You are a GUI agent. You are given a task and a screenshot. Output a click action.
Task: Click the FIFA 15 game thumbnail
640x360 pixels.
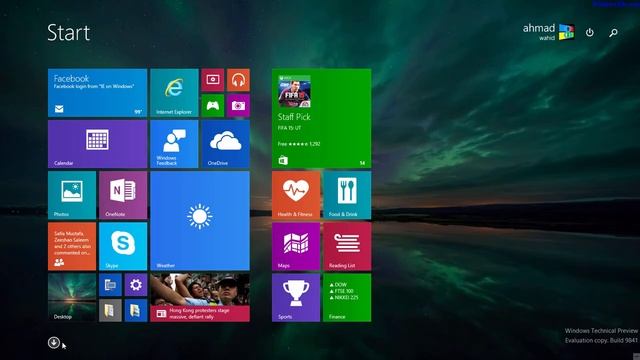pyautogui.click(x=294, y=91)
